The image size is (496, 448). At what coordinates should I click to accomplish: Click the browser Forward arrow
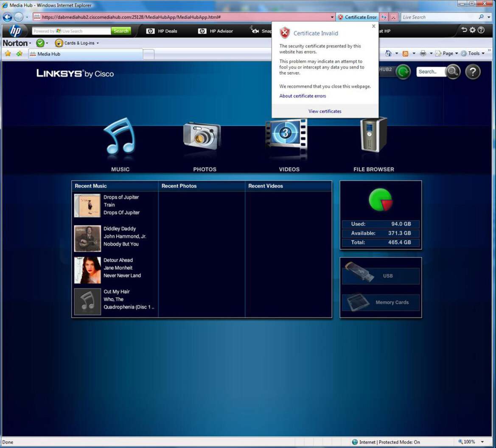coord(19,17)
